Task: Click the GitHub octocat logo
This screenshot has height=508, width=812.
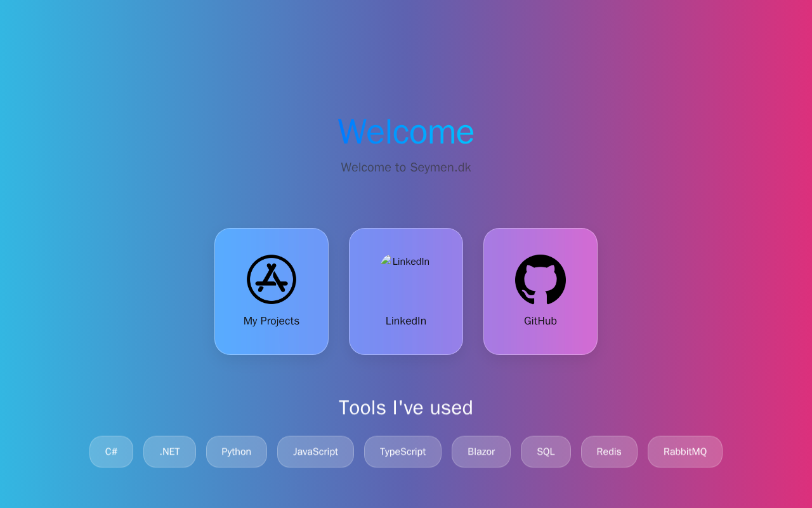Action: 540,279
